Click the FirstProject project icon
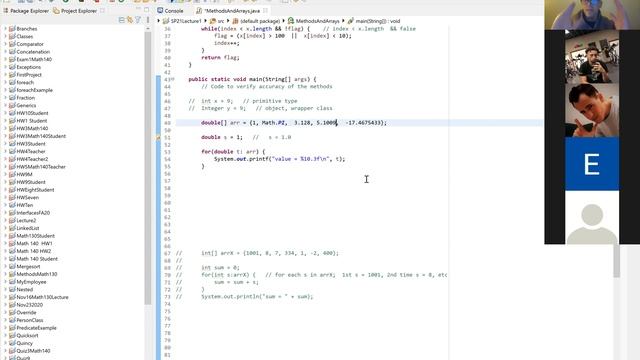 pyautogui.click(x=12, y=75)
